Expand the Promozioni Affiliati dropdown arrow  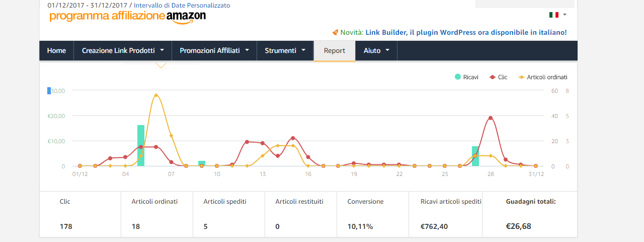pos(247,50)
